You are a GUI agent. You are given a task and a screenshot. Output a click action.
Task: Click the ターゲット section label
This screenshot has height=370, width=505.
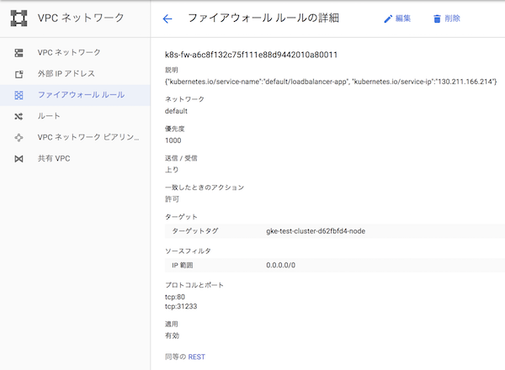pos(181,217)
